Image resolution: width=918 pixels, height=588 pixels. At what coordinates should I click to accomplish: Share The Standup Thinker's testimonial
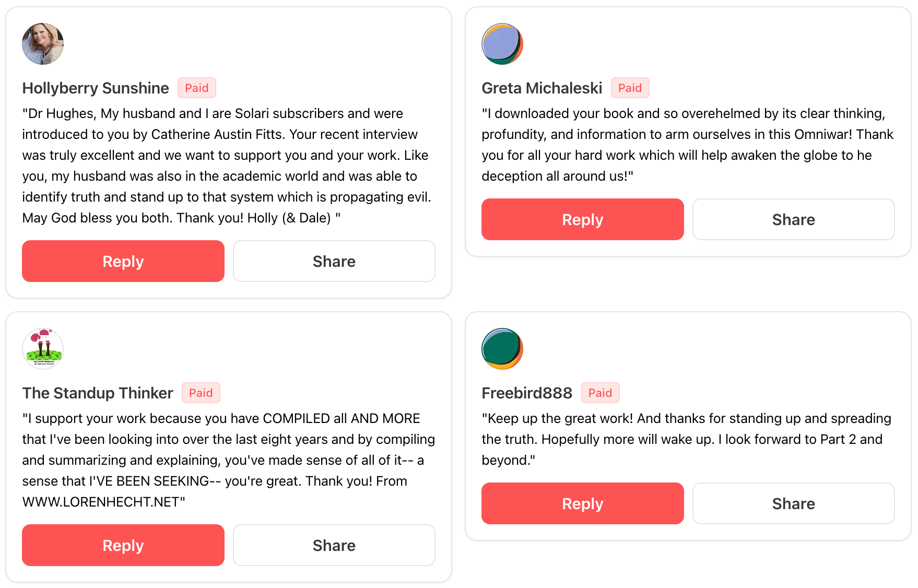pyautogui.click(x=334, y=545)
